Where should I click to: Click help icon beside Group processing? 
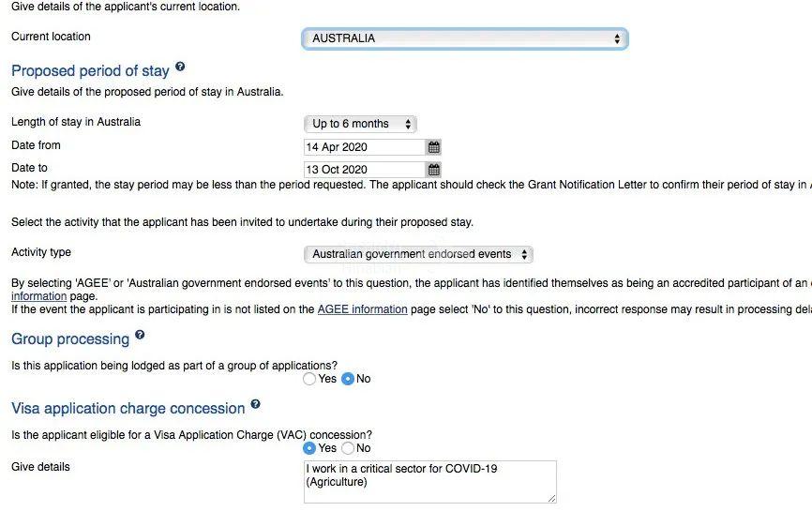pyautogui.click(x=140, y=335)
